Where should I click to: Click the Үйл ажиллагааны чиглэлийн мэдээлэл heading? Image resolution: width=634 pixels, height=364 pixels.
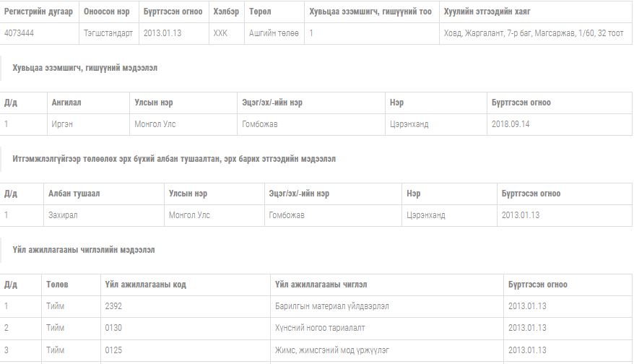[84, 249]
